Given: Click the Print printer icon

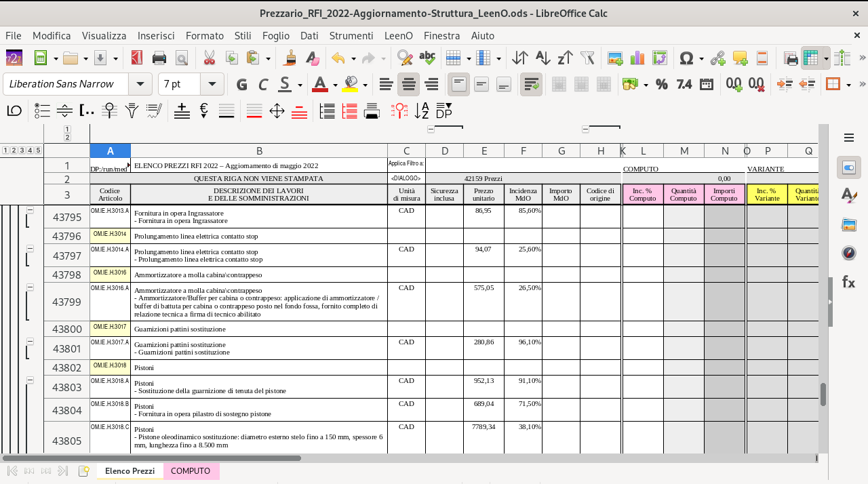Looking at the screenshot, I should point(159,58).
